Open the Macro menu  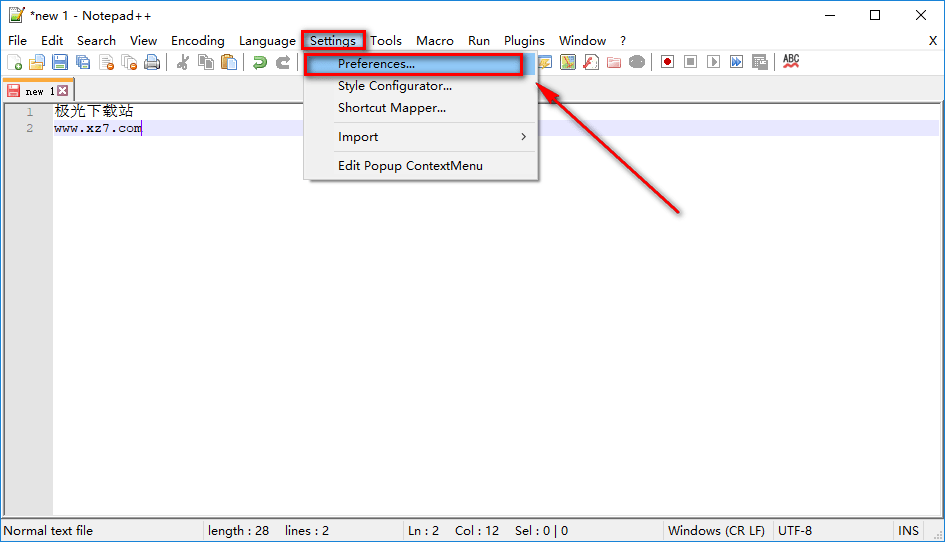tap(435, 41)
